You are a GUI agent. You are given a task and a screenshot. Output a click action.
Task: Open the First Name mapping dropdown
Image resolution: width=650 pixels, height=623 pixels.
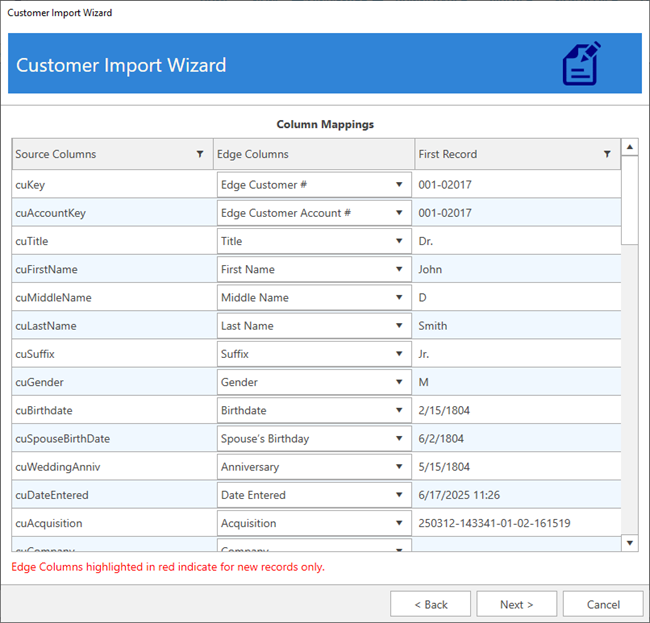[400, 269]
